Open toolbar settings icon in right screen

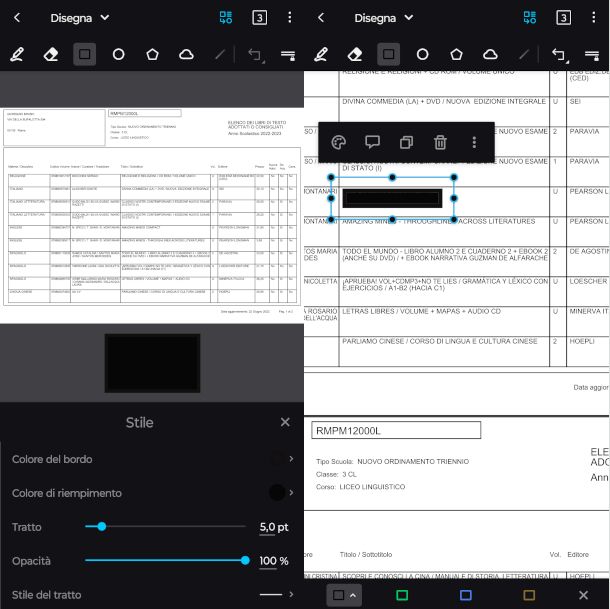pos(592,55)
